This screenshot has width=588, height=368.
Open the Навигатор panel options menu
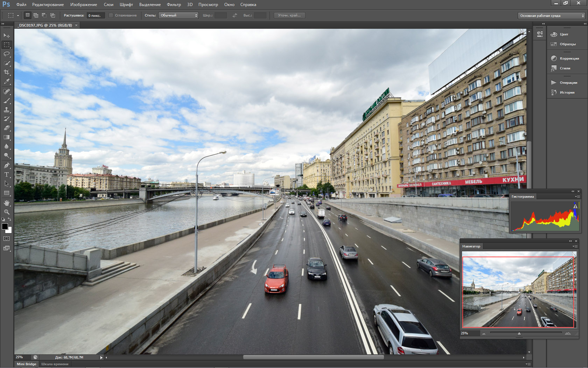pyautogui.click(x=575, y=246)
